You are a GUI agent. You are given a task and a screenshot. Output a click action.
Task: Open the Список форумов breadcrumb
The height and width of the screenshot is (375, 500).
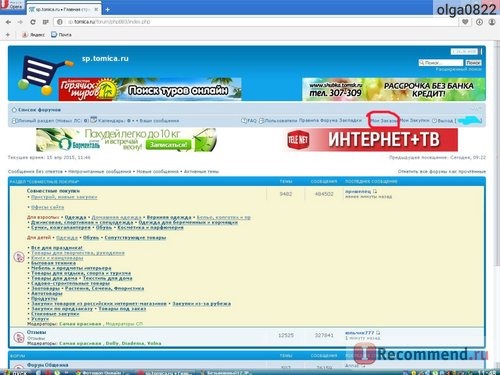pos(39,110)
